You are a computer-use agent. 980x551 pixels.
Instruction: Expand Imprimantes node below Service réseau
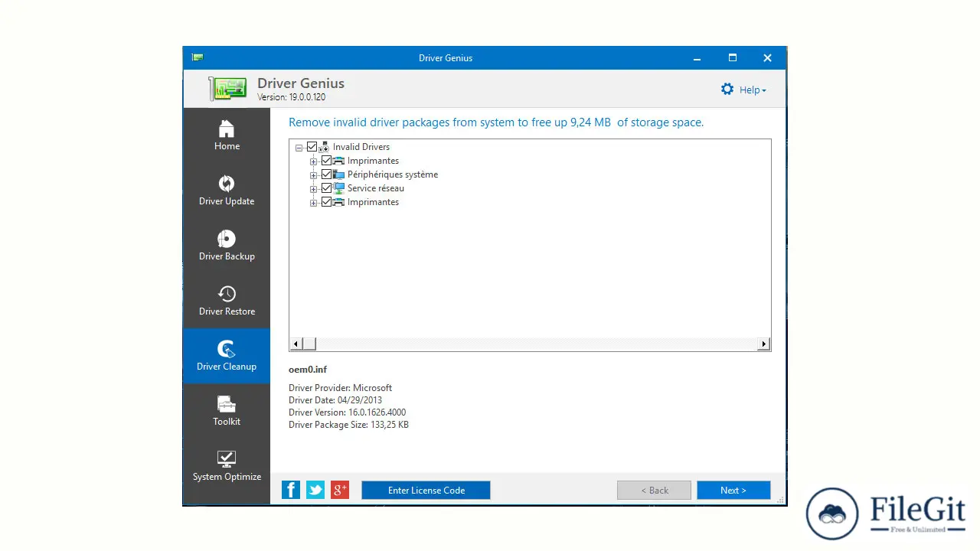[x=313, y=203]
